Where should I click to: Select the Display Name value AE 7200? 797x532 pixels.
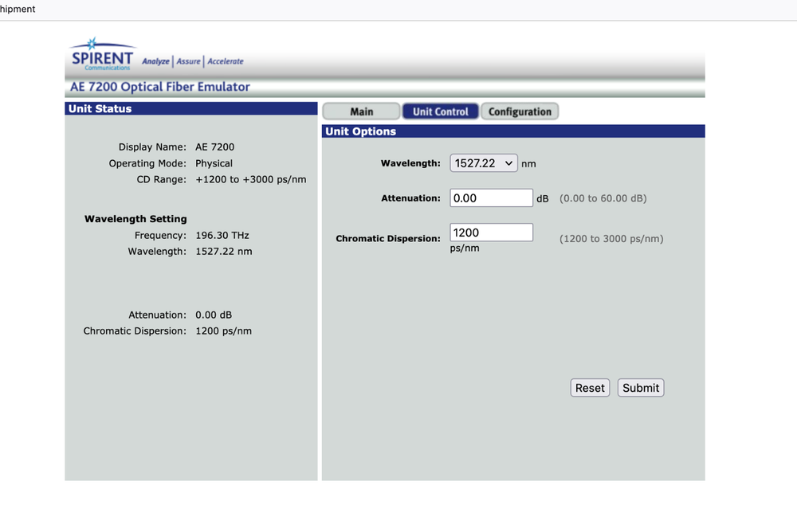tap(215, 147)
